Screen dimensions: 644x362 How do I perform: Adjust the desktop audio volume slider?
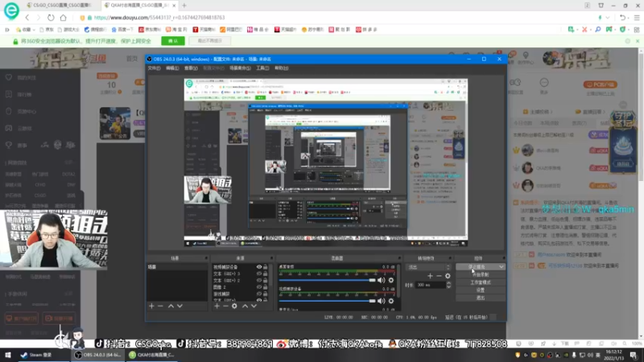(x=327, y=280)
